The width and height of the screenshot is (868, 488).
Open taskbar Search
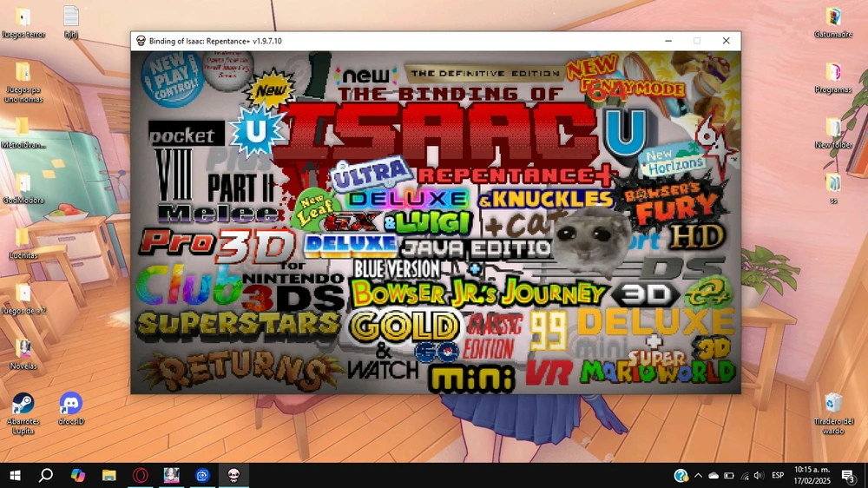pos(46,475)
